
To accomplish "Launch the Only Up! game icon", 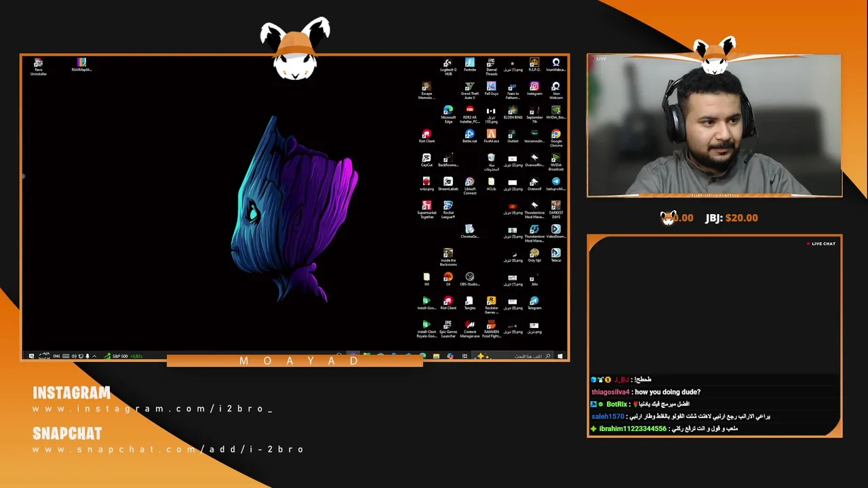I will pyautogui.click(x=534, y=255).
